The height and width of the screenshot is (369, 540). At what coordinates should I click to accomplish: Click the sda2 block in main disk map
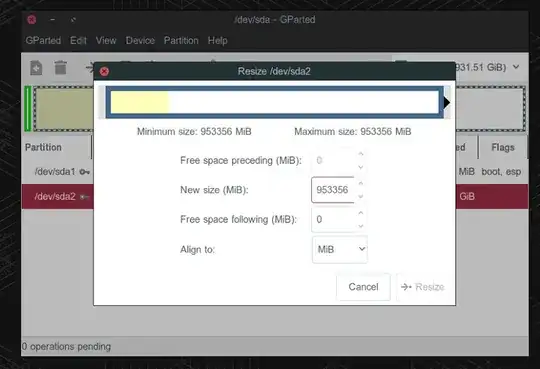click(x=64, y=109)
